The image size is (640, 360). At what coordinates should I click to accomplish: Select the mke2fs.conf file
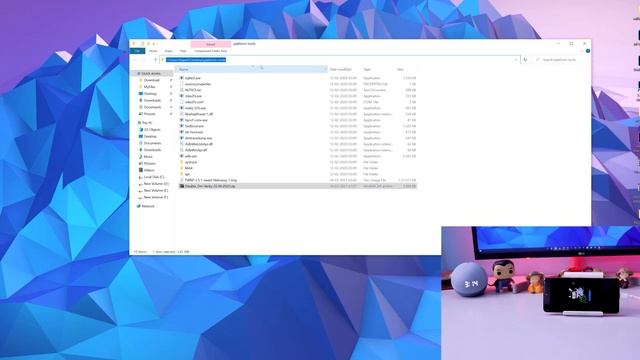tap(298, 102)
